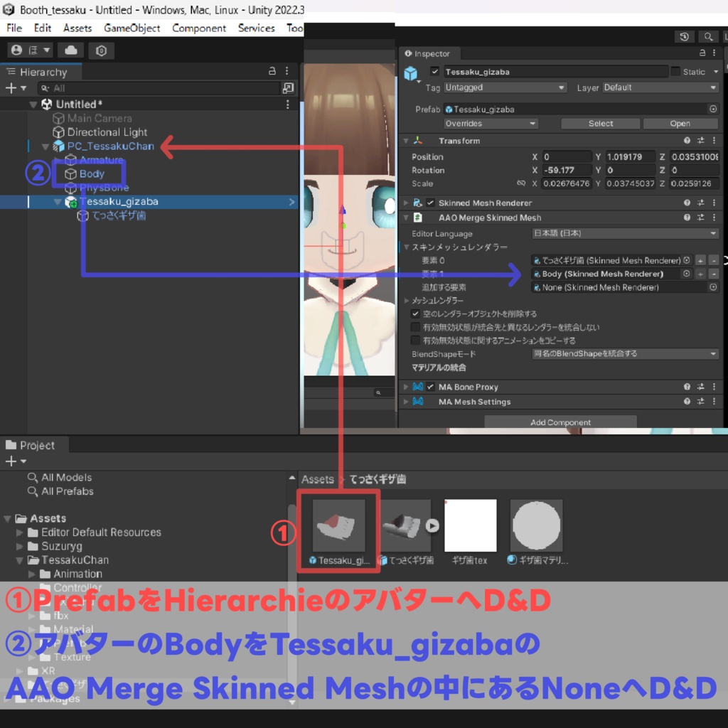Screen dimensions: 728x728
Task: Pick object for the Body renderer element
Action: pos(686,274)
